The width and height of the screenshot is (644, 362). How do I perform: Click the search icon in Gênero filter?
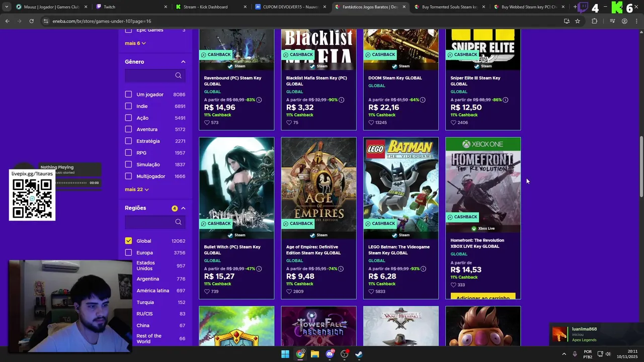[178, 75]
